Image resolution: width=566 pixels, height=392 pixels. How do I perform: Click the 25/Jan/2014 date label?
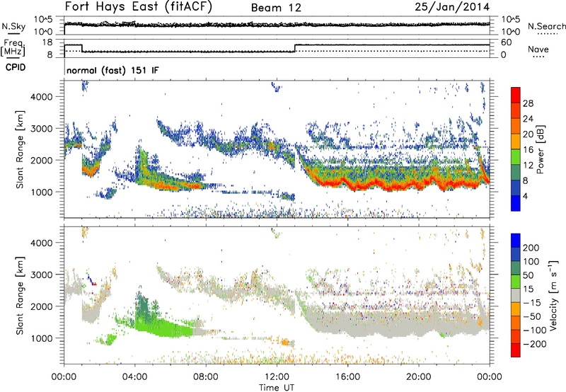click(452, 6)
